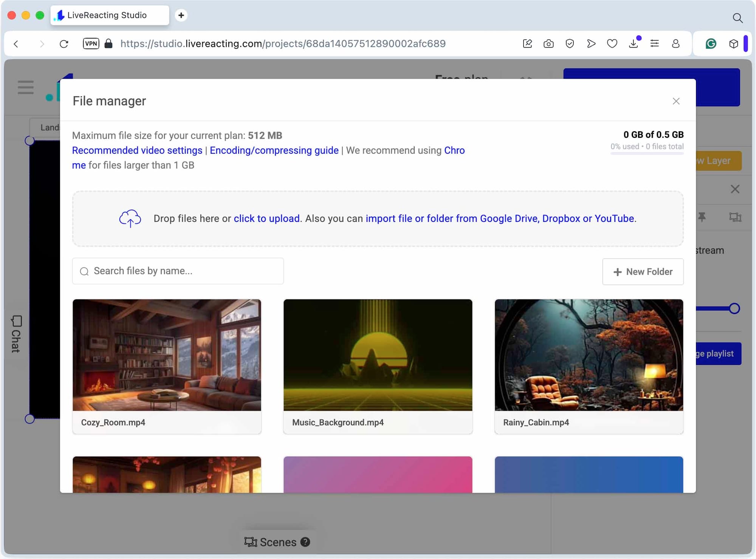Open the browser downloads icon
The height and width of the screenshot is (559, 756).
coord(634,44)
